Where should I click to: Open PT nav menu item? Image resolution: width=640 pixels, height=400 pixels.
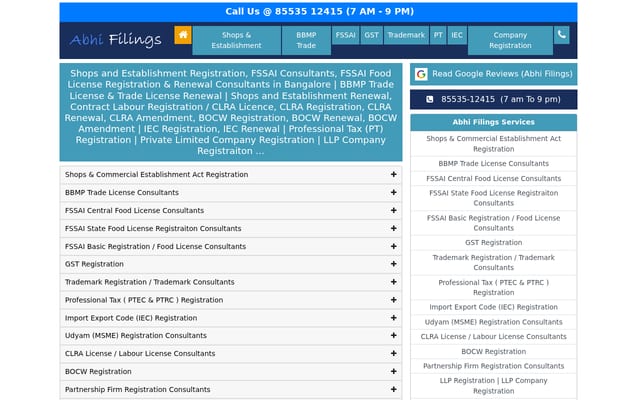pos(438,35)
